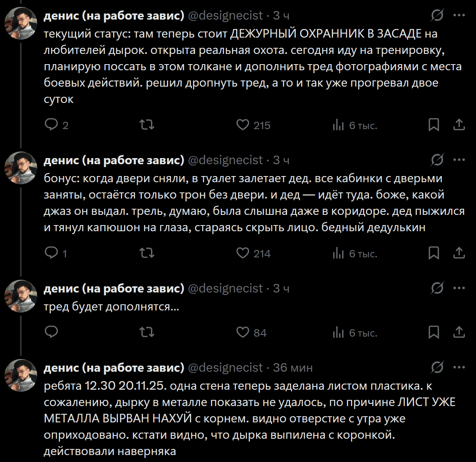Click the @designecist handle on the last tweet

tap(225, 367)
